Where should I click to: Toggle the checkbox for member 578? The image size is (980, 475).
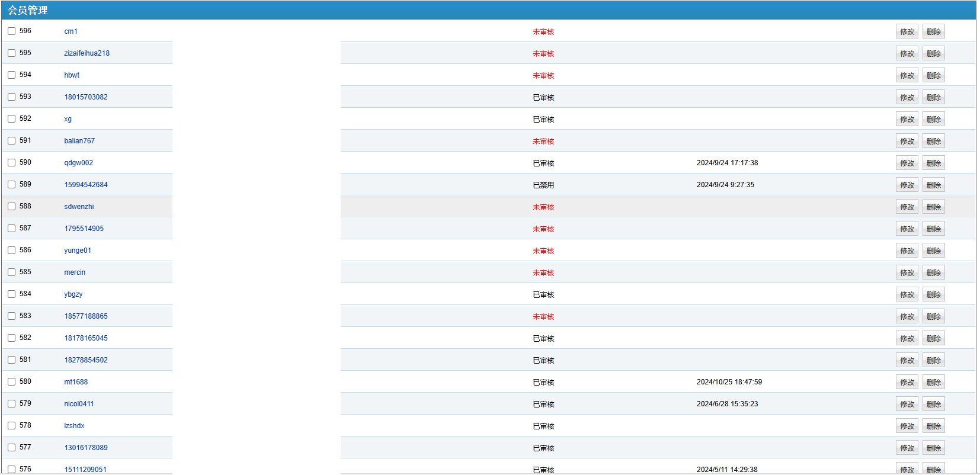(11, 426)
